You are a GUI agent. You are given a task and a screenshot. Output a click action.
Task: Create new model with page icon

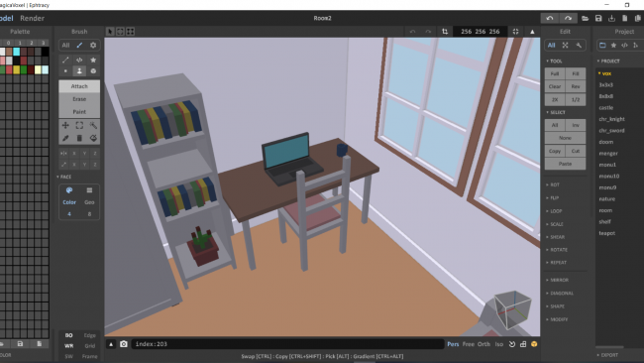click(x=625, y=18)
